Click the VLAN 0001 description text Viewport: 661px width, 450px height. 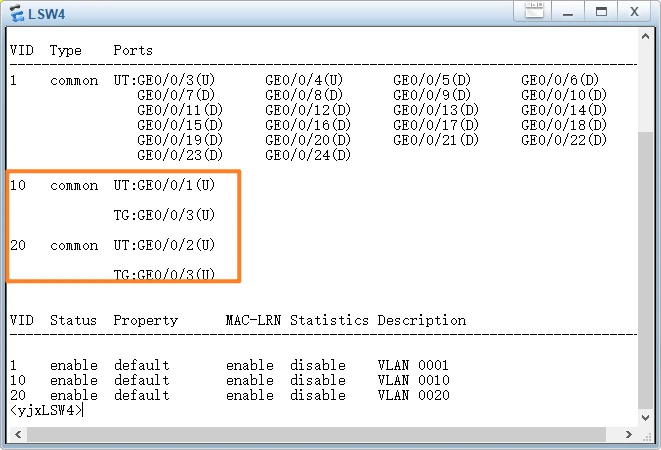point(413,365)
